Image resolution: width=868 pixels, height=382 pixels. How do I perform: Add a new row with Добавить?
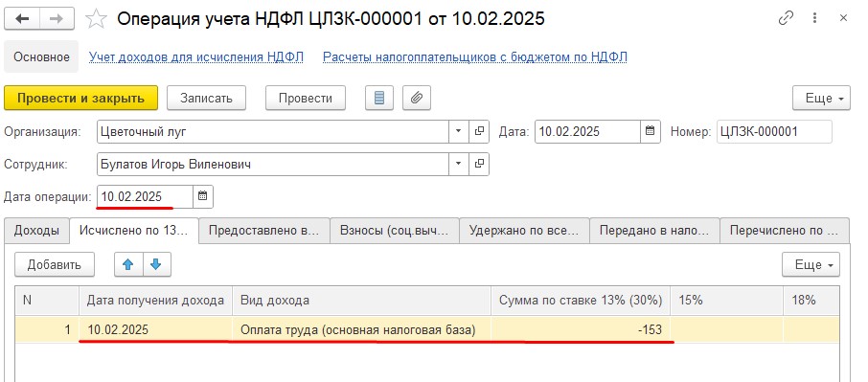pos(55,264)
